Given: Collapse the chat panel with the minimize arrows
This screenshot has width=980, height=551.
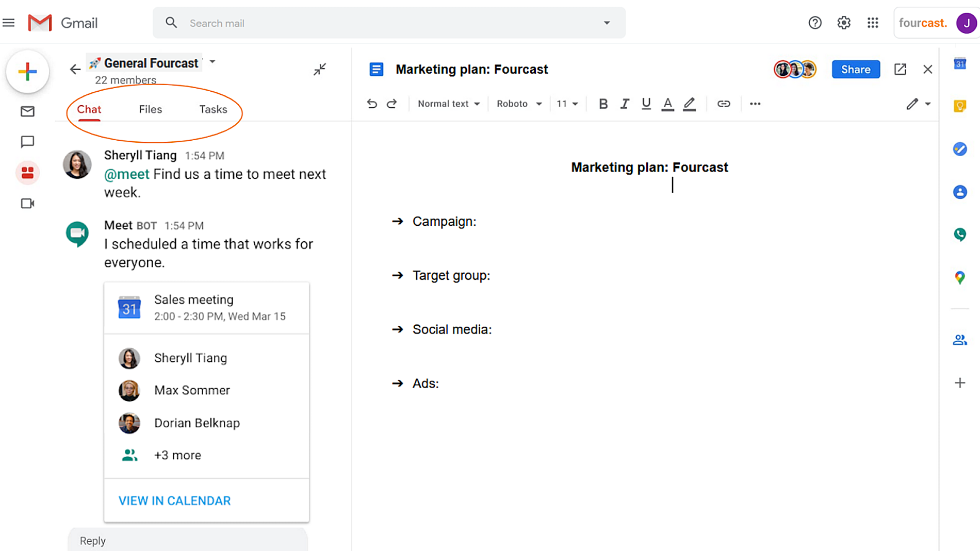Looking at the screenshot, I should 320,69.
